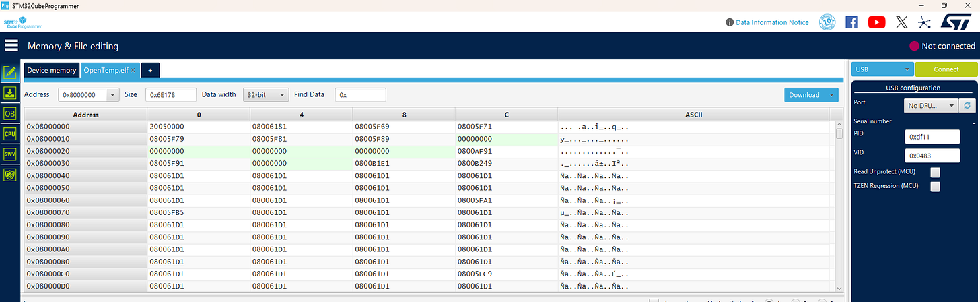
Task: Select cell 08005FC9
Action: click(x=506, y=274)
